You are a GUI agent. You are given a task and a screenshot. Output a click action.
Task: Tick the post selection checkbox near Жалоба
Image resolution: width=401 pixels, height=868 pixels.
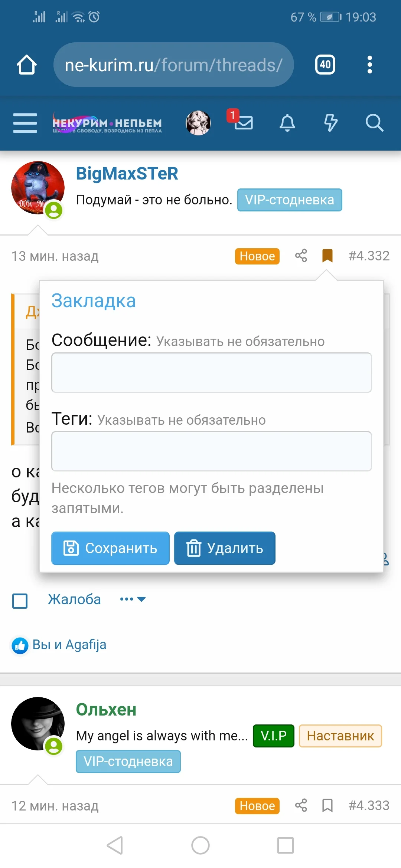point(20,601)
